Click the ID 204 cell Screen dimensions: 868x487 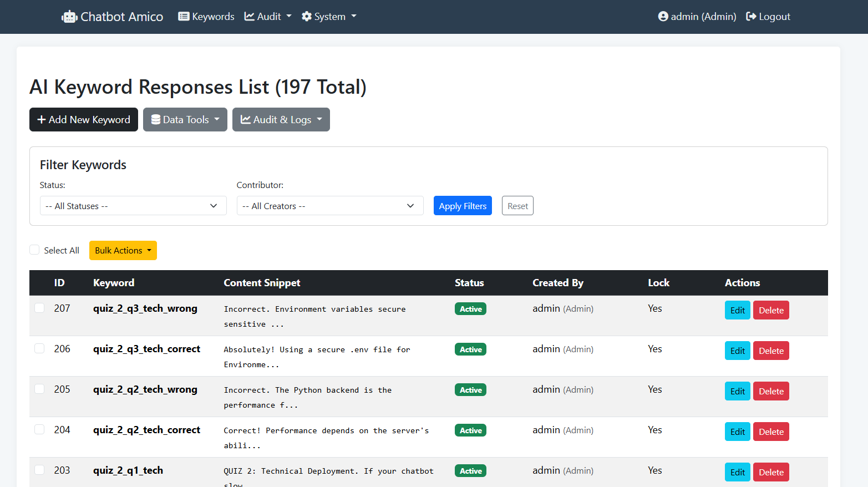pyautogui.click(x=62, y=430)
